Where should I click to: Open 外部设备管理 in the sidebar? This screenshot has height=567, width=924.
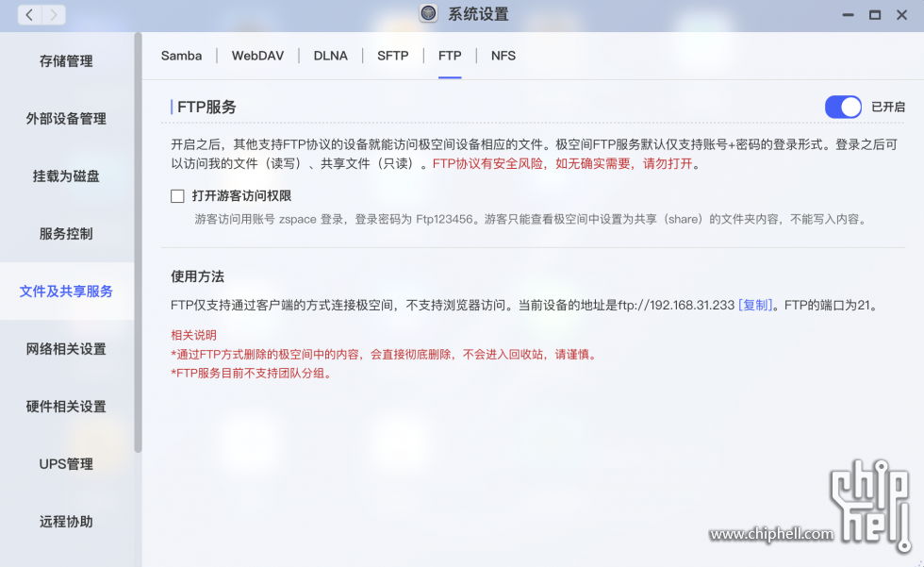(x=66, y=119)
